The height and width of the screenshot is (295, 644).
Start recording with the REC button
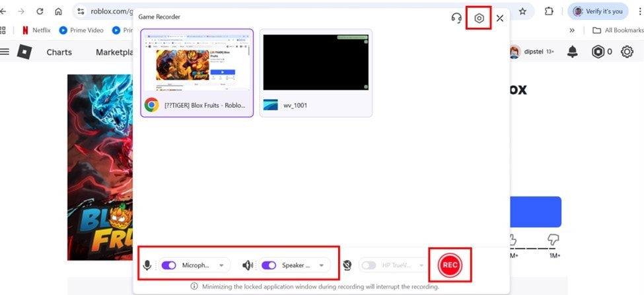450,265
